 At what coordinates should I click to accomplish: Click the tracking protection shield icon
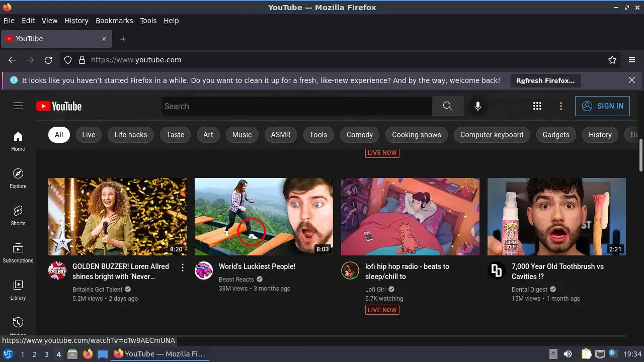(68, 60)
